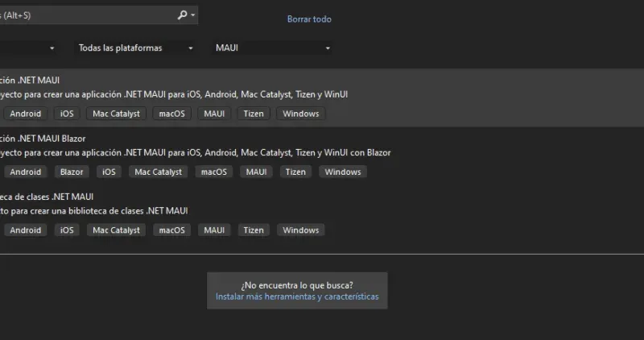Click Tizen tag in first MAUI template
This screenshot has height=340, width=644.
pyautogui.click(x=254, y=114)
